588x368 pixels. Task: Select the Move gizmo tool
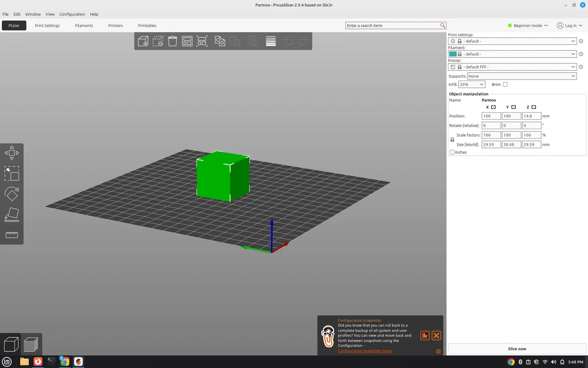pyautogui.click(x=12, y=153)
